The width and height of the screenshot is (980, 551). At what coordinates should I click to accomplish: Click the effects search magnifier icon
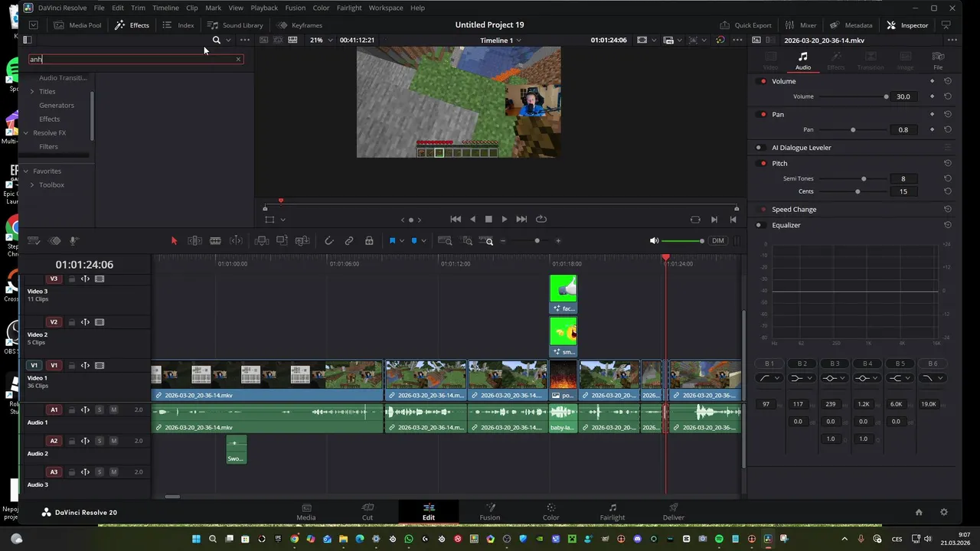(217, 40)
